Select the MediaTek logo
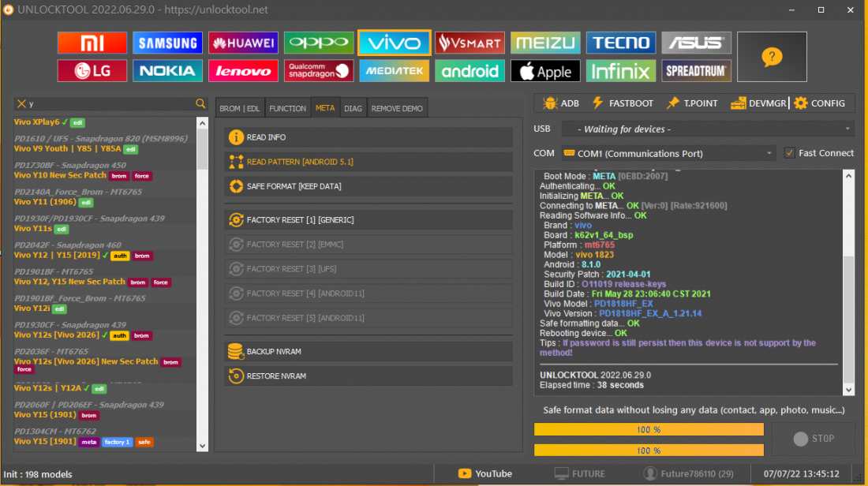Image resolution: width=868 pixels, height=486 pixels. point(394,71)
